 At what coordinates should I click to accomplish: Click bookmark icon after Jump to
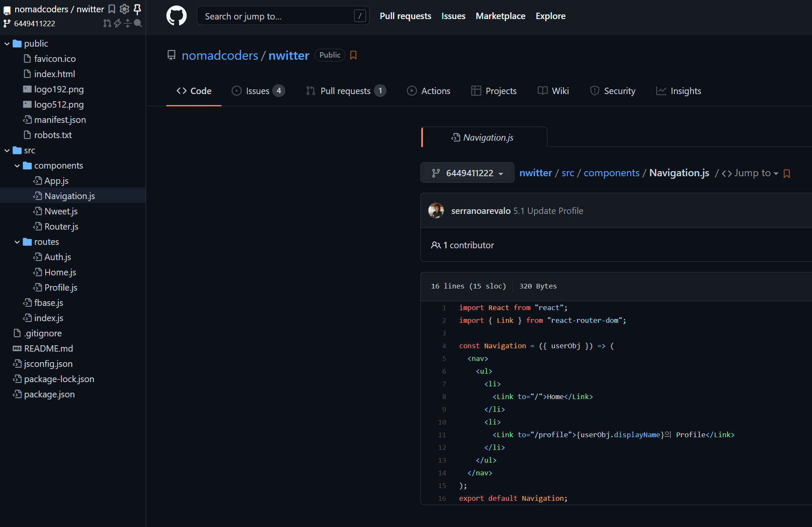pyautogui.click(x=787, y=173)
